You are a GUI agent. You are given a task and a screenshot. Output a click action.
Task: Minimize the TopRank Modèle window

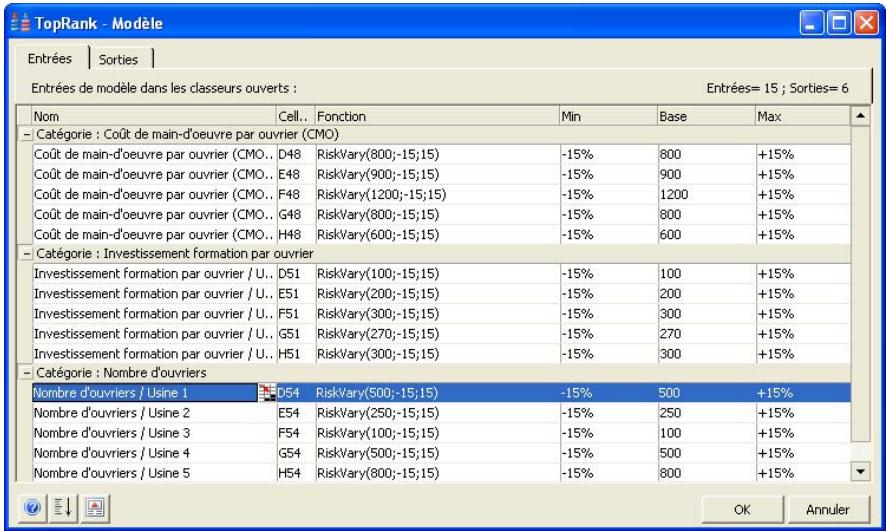point(812,23)
